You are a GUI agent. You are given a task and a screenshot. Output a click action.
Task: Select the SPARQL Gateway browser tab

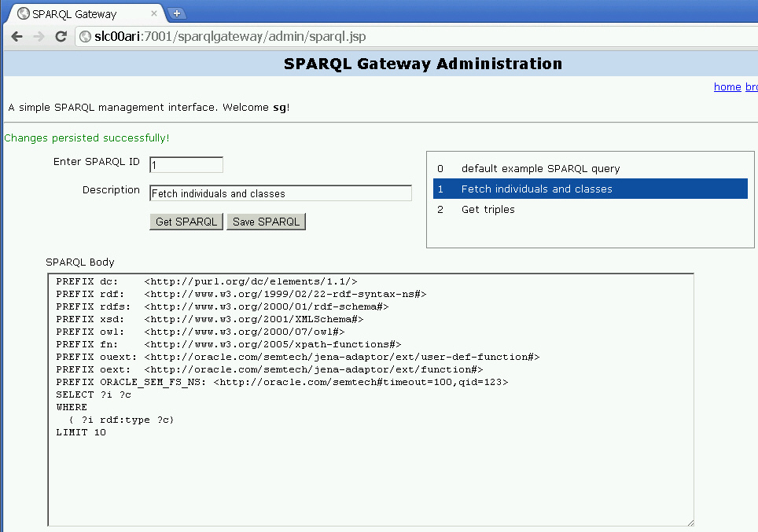79,13
